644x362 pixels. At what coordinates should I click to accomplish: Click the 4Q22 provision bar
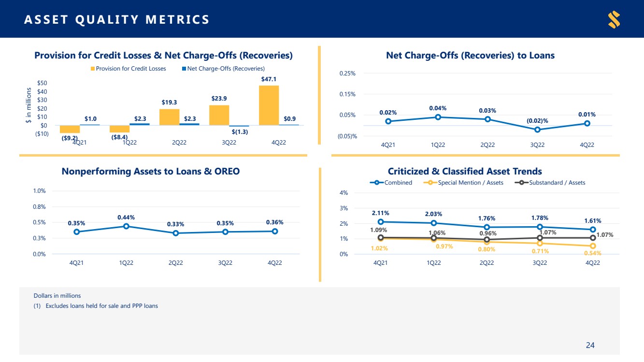(269, 105)
